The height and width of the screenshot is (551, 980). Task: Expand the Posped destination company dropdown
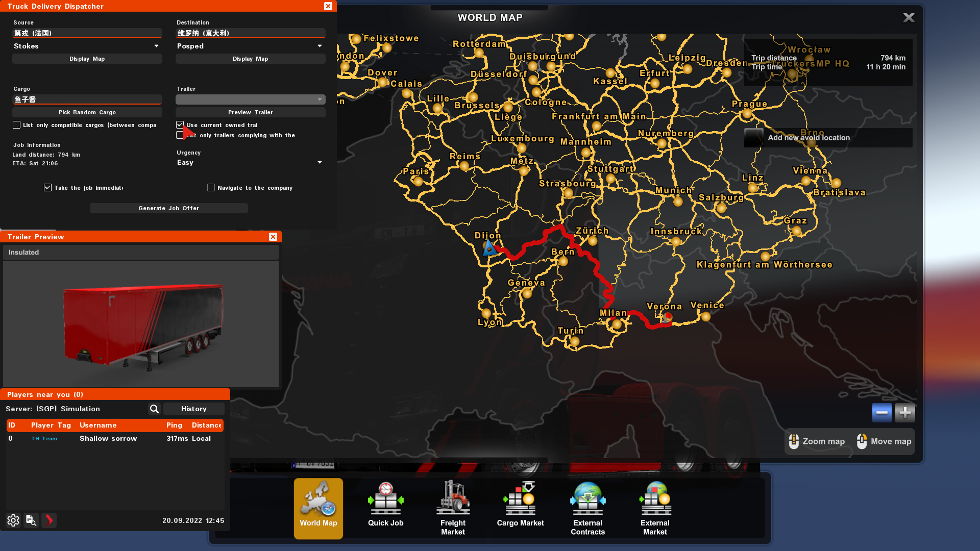[x=250, y=46]
